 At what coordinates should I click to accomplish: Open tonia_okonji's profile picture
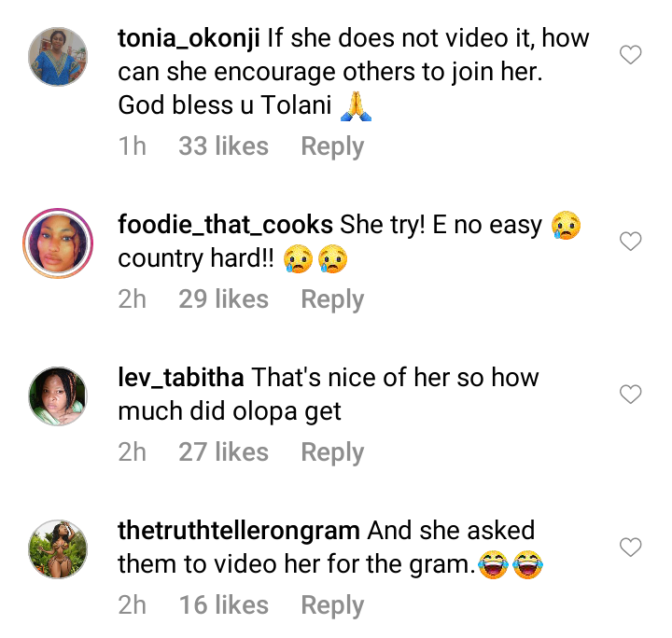click(x=55, y=57)
